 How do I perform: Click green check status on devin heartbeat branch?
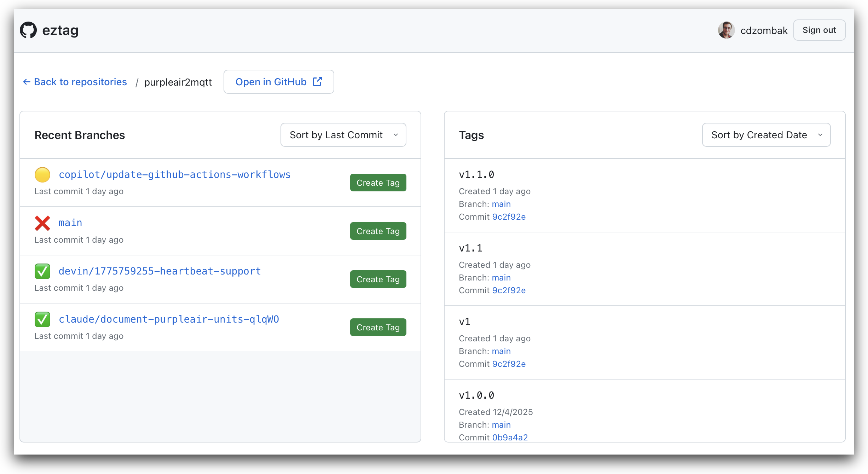(x=42, y=271)
